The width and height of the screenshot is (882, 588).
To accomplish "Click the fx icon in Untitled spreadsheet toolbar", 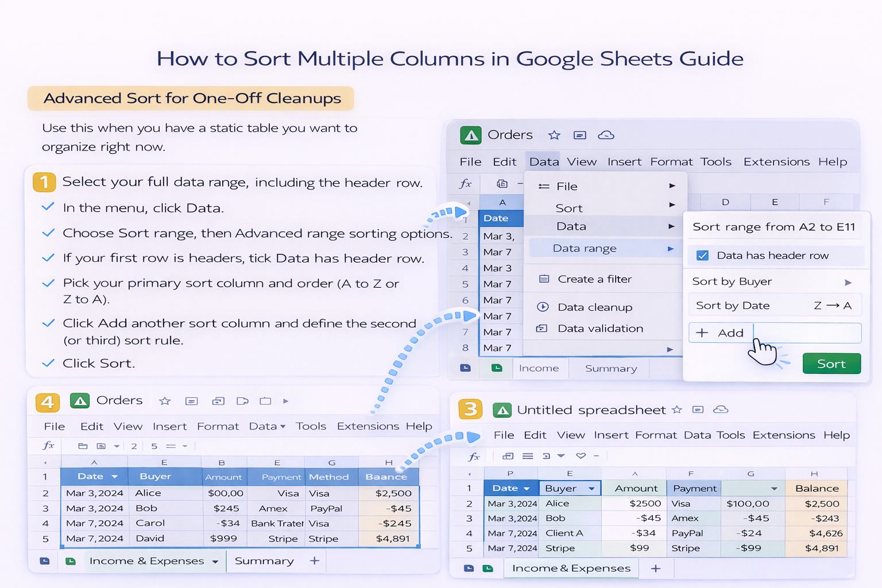I will (474, 457).
